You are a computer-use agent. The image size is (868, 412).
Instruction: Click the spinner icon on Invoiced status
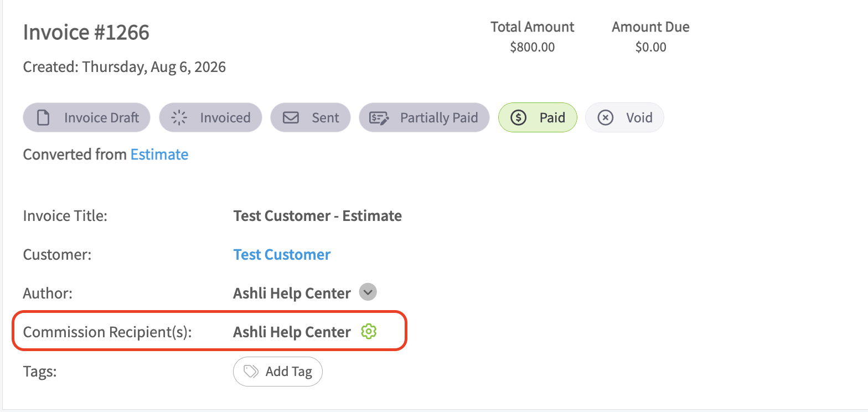(x=179, y=117)
